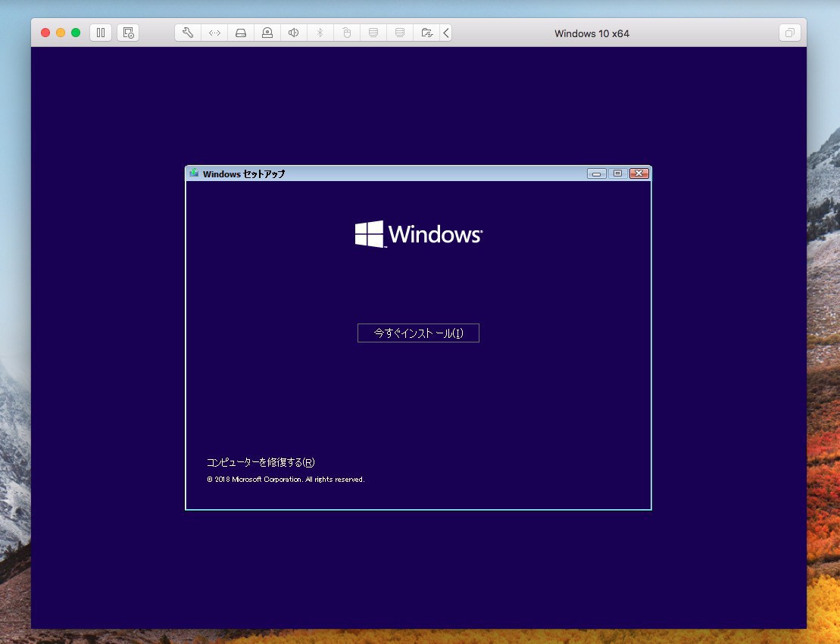Minimize the Windows セットアップ dialog
This screenshot has height=644, width=840.
596,174
